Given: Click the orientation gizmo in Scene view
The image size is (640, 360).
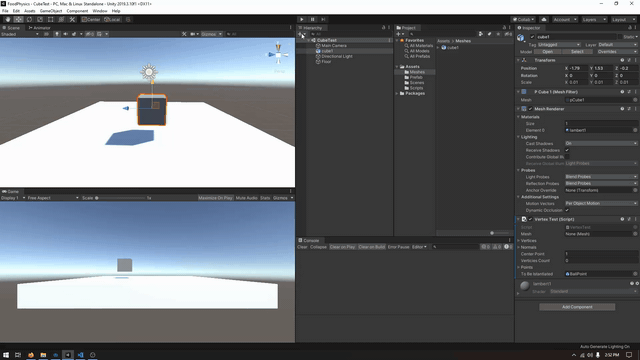Looking at the screenshot, I should pyautogui.click(x=278, y=54).
